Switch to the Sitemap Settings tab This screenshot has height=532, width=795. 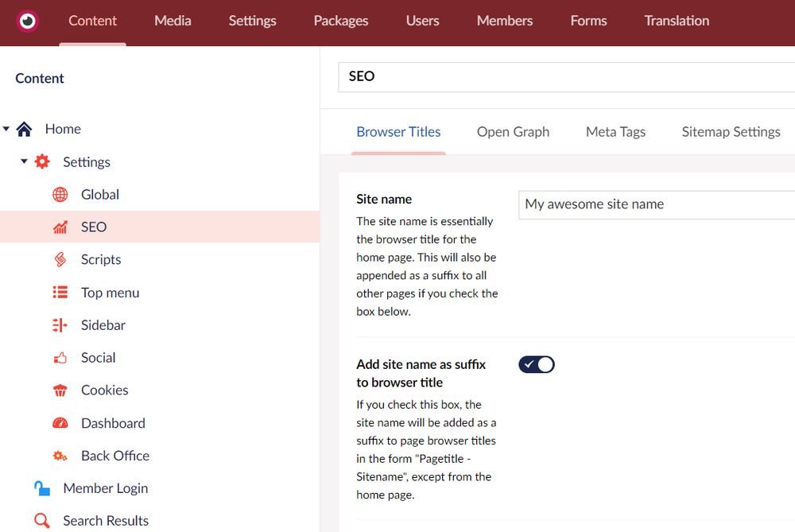pyautogui.click(x=731, y=132)
